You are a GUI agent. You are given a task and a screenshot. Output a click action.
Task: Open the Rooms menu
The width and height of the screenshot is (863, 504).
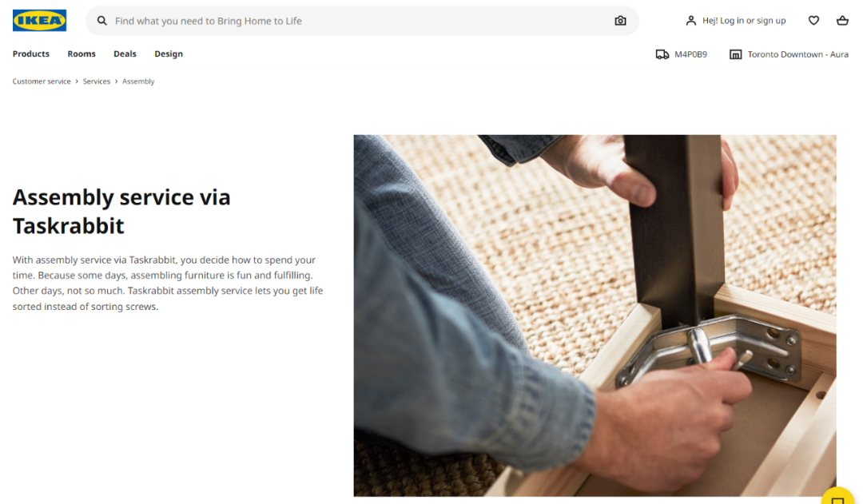82,54
